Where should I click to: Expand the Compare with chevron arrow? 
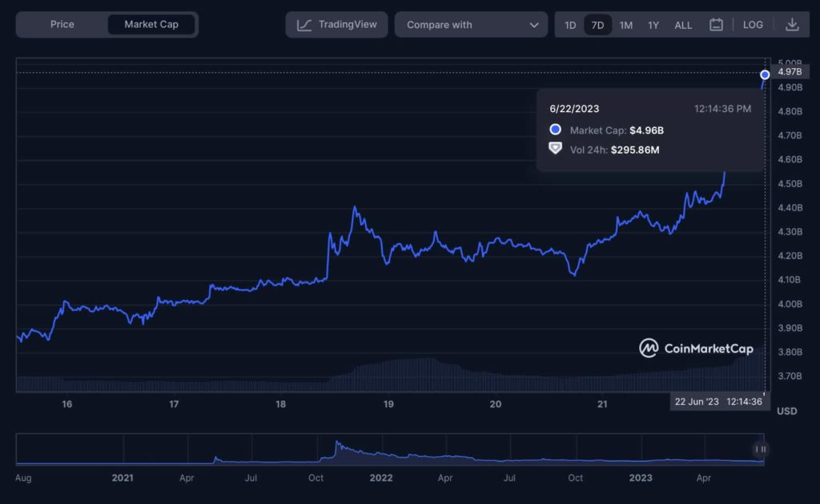(535, 24)
